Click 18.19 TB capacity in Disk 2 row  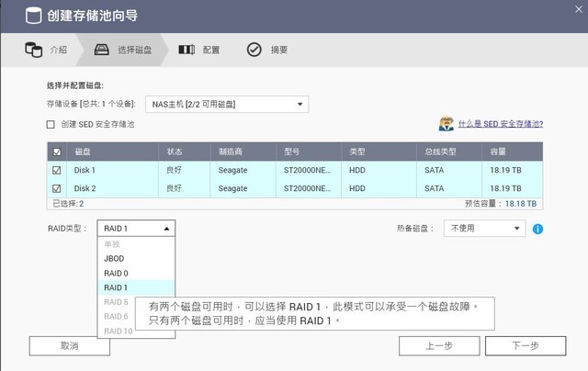click(x=505, y=188)
